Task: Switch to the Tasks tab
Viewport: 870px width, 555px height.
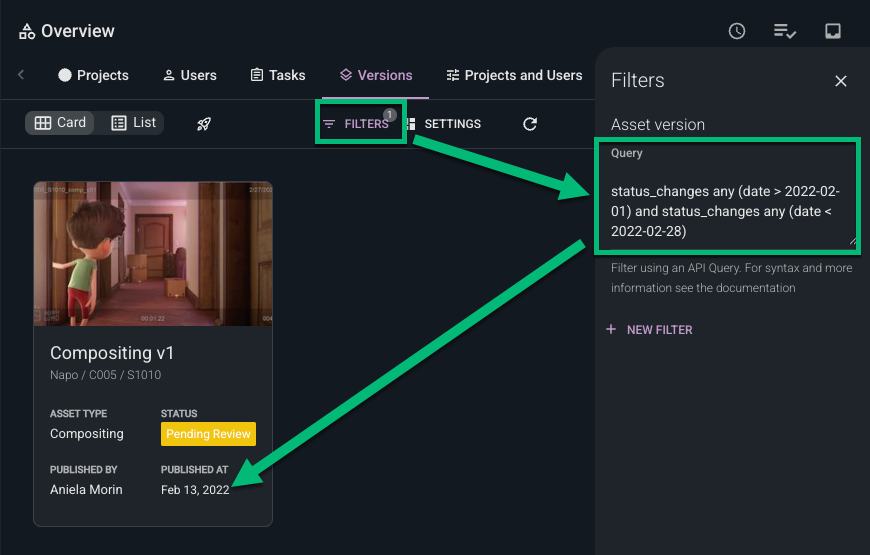Action: (278, 75)
